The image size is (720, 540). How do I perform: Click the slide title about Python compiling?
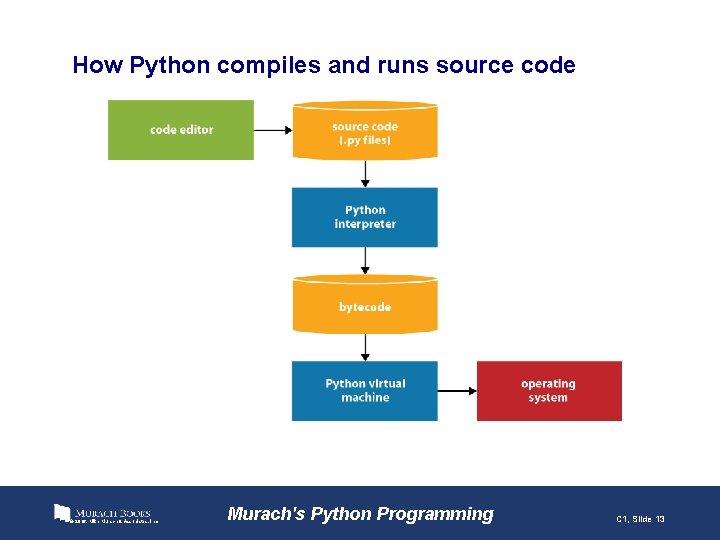pyautogui.click(x=324, y=65)
